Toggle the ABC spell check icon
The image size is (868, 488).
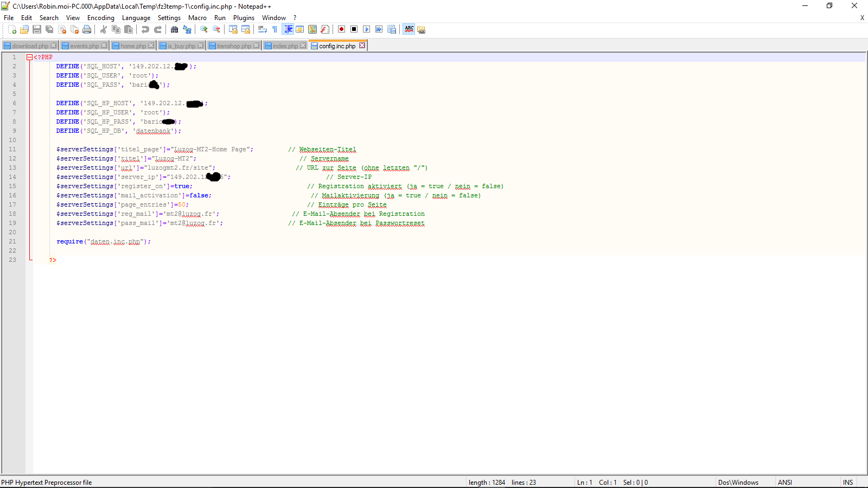pos(409,29)
